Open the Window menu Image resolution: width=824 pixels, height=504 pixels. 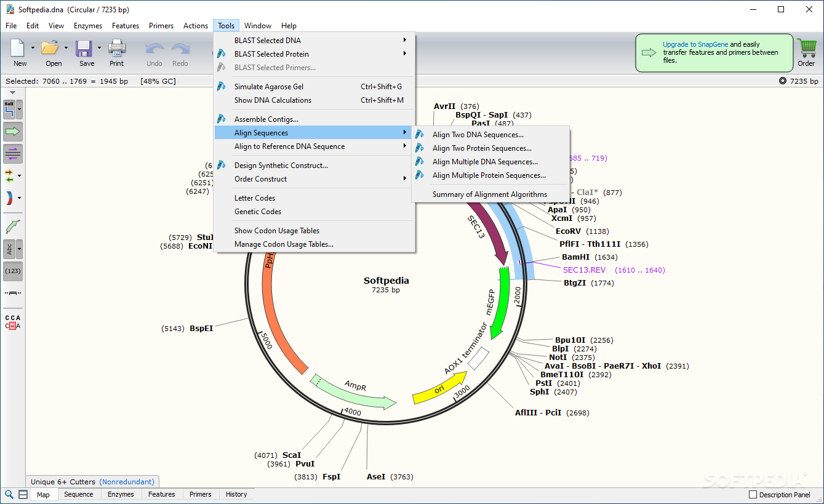tap(258, 26)
